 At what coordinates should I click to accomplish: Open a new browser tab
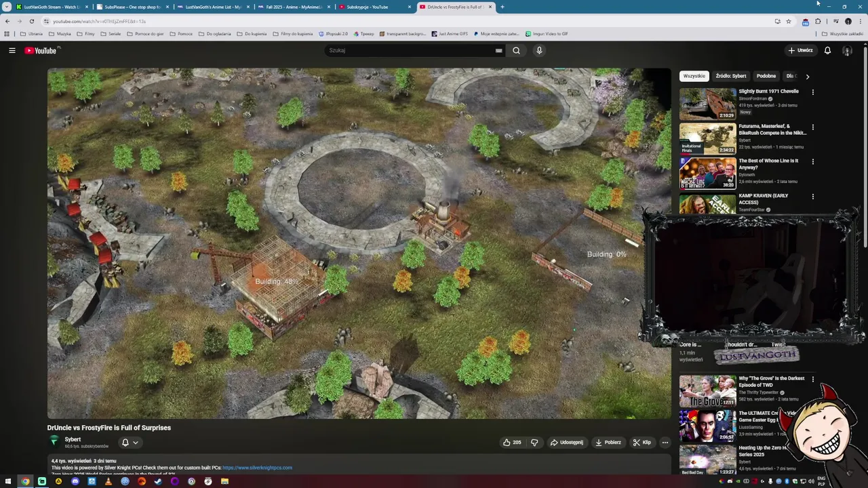(502, 7)
